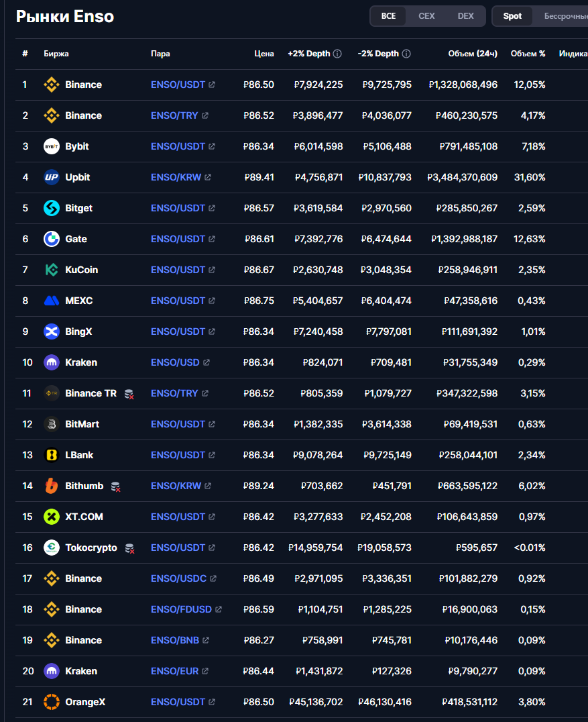Click external link icon next to ENSO/FDUSD

[x=219, y=609]
